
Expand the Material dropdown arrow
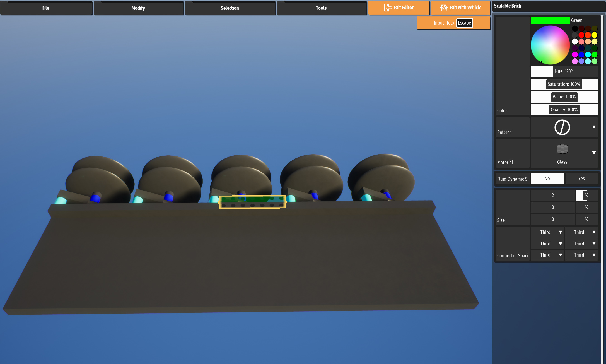594,153
